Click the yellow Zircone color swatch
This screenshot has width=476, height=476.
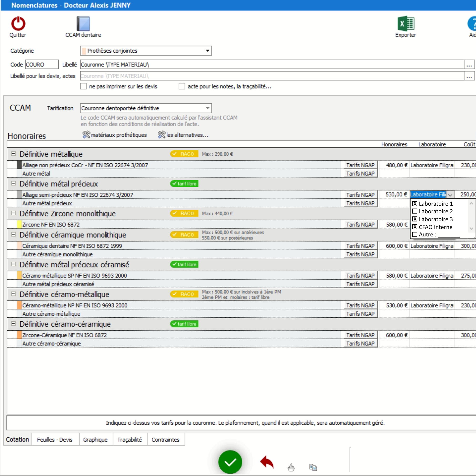pos(19,225)
